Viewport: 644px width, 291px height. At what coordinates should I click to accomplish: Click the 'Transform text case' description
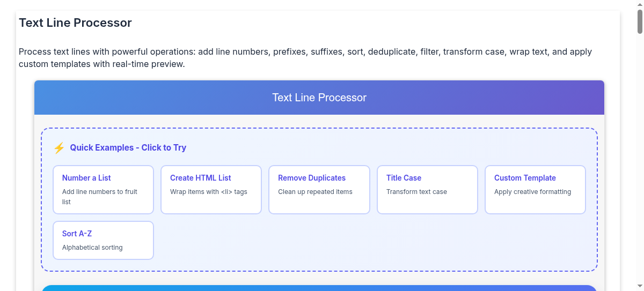[416, 192]
